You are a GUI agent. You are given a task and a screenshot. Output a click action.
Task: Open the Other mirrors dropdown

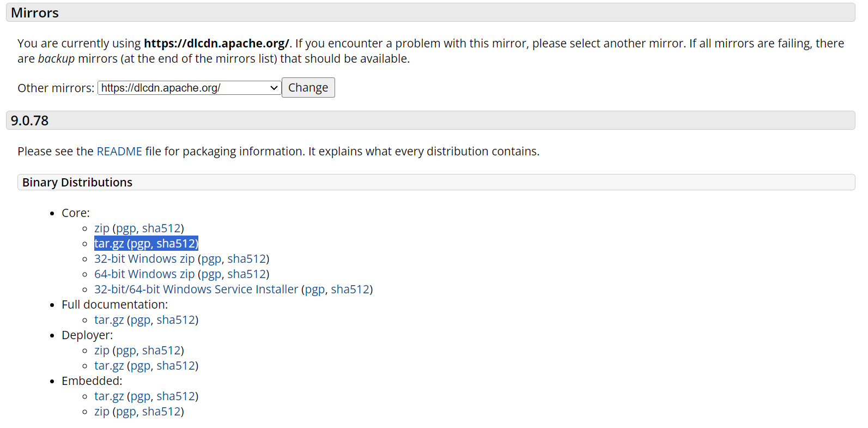click(189, 88)
